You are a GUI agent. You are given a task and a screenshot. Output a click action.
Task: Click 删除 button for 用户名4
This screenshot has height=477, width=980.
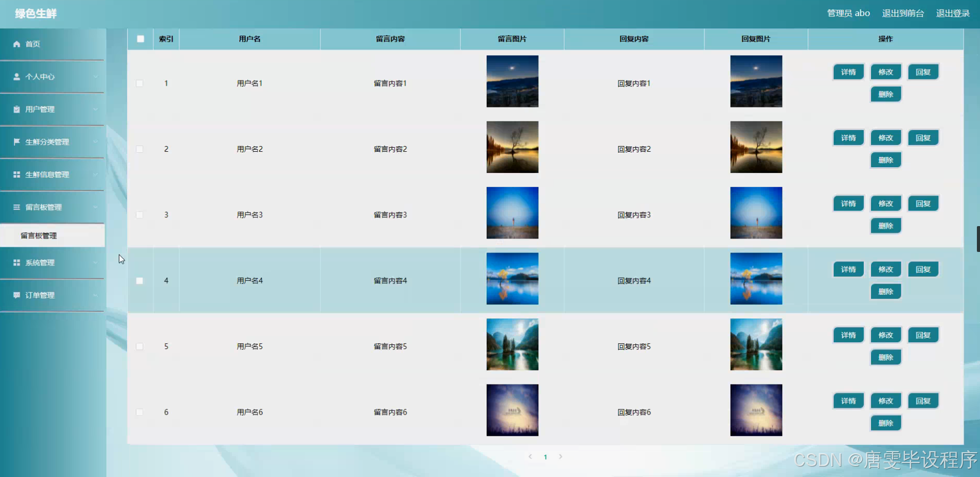(885, 292)
